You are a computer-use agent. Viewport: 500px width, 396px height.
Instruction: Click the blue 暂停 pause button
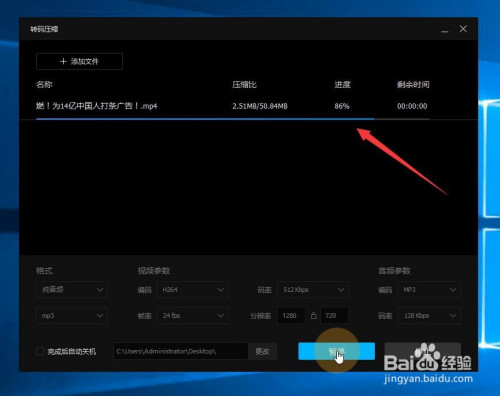336,351
